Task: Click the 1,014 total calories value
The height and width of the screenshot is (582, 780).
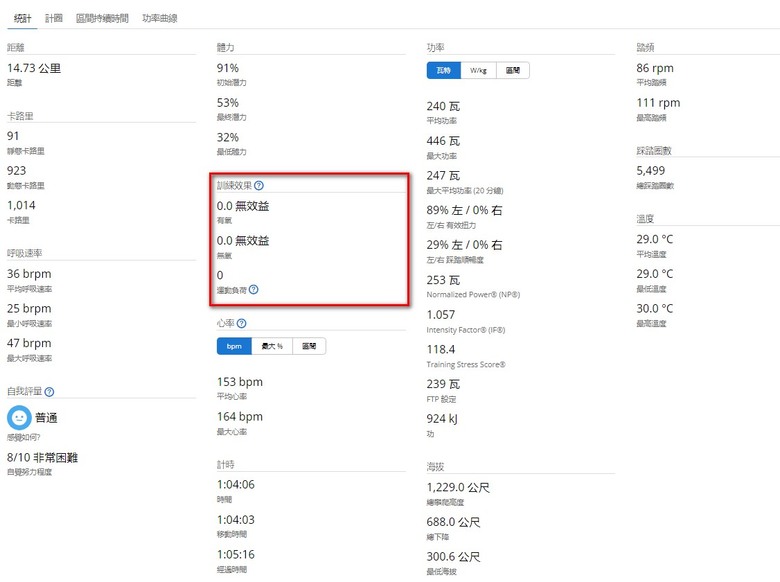Action: click(x=21, y=205)
